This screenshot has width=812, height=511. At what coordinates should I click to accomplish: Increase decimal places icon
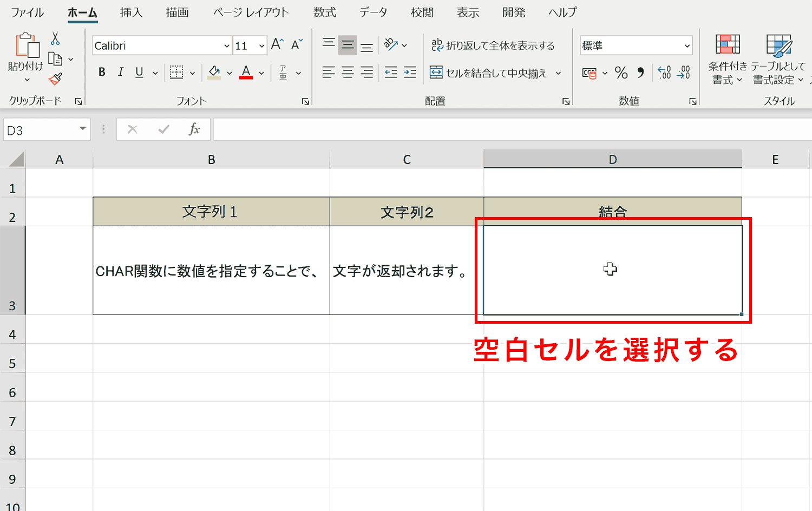(x=664, y=73)
